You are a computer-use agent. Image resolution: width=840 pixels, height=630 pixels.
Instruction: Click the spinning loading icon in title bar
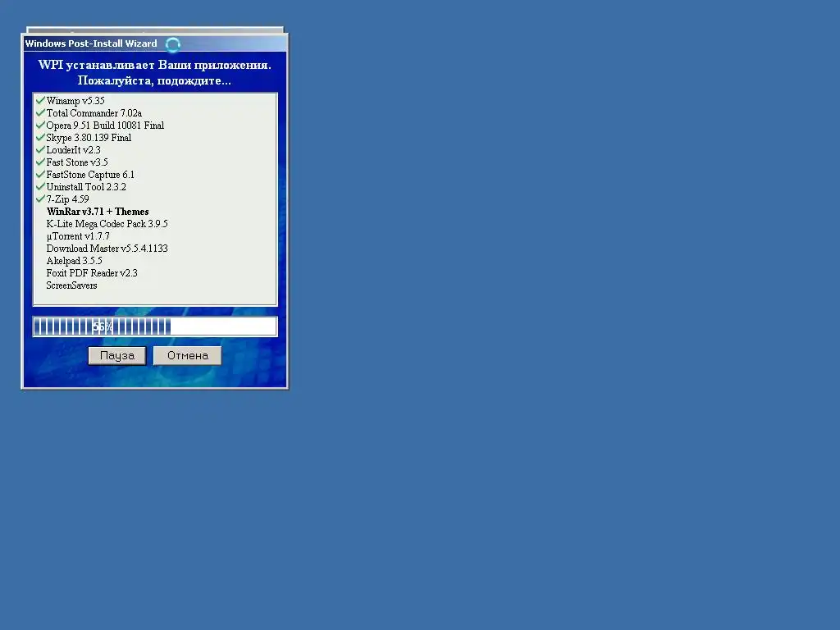pyautogui.click(x=172, y=44)
